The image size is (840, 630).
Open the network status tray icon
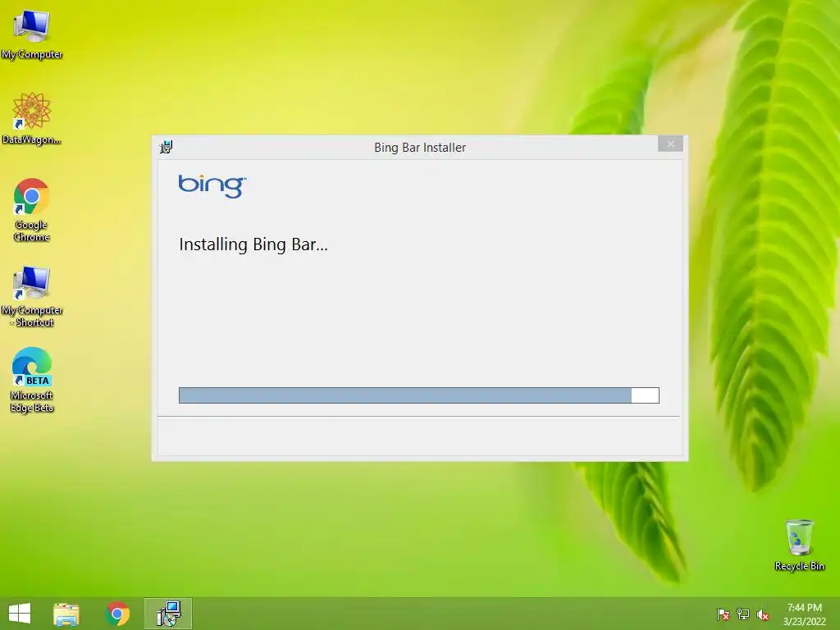743,614
